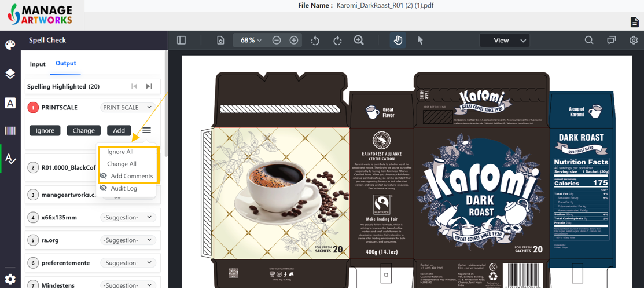Zoom out with the minus icon
644x293 pixels.
point(277,41)
